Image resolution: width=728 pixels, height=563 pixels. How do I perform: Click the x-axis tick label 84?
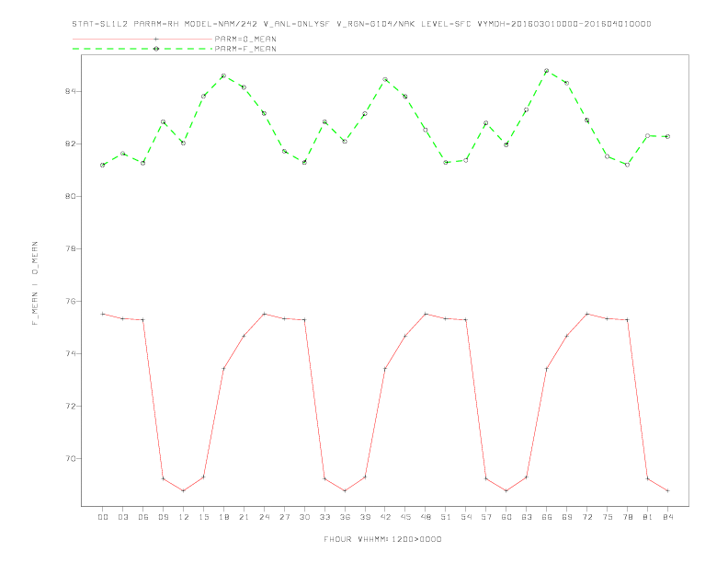pos(668,517)
